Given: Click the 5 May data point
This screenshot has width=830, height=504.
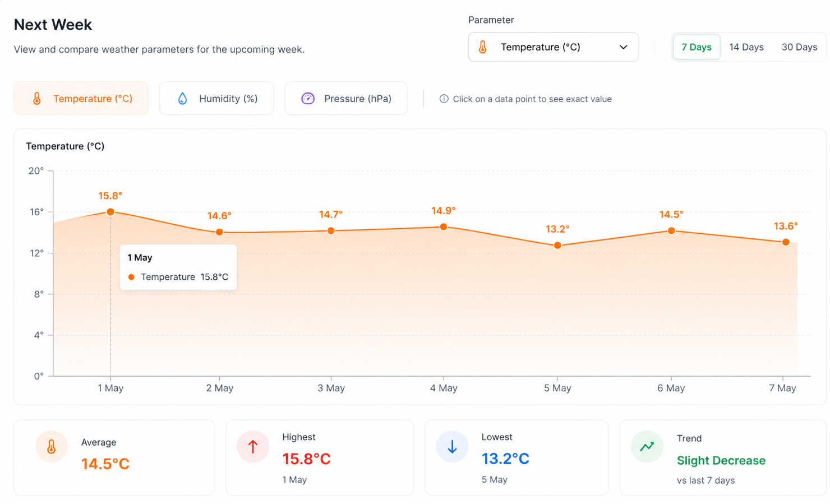Looking at the screenshot, I should (x=557, y=246).
